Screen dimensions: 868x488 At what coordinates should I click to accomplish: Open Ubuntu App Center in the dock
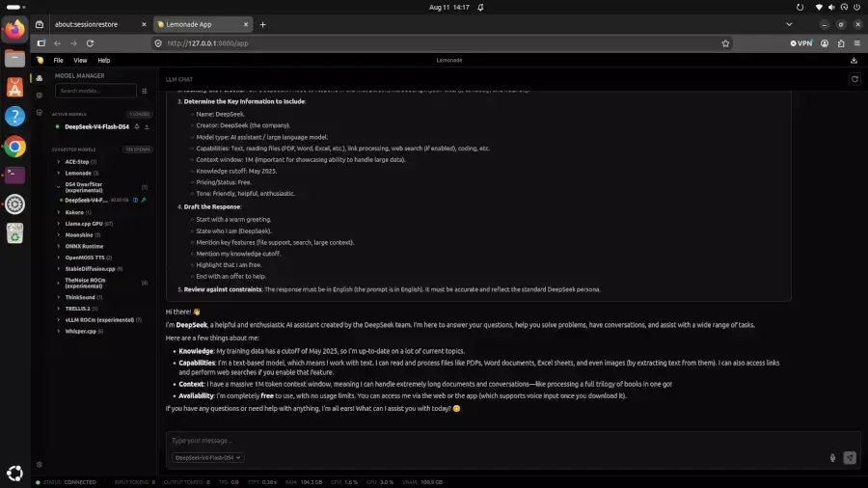(x=14, y=88)
